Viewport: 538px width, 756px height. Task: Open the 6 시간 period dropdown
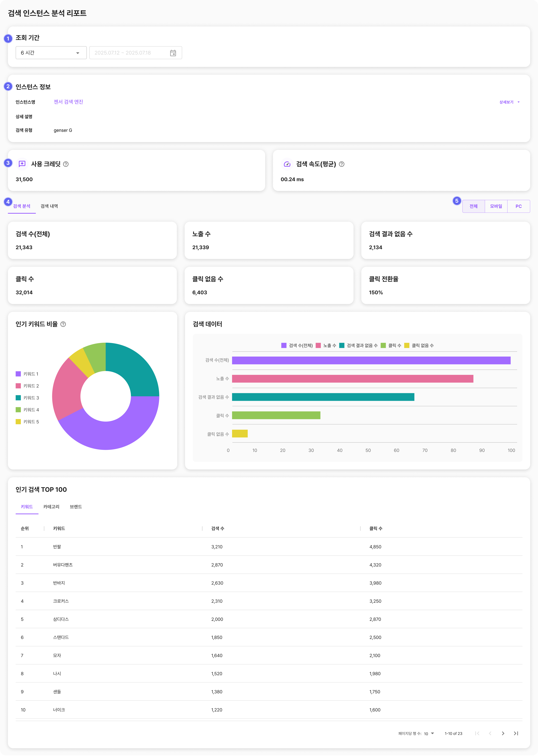(51, 53)
